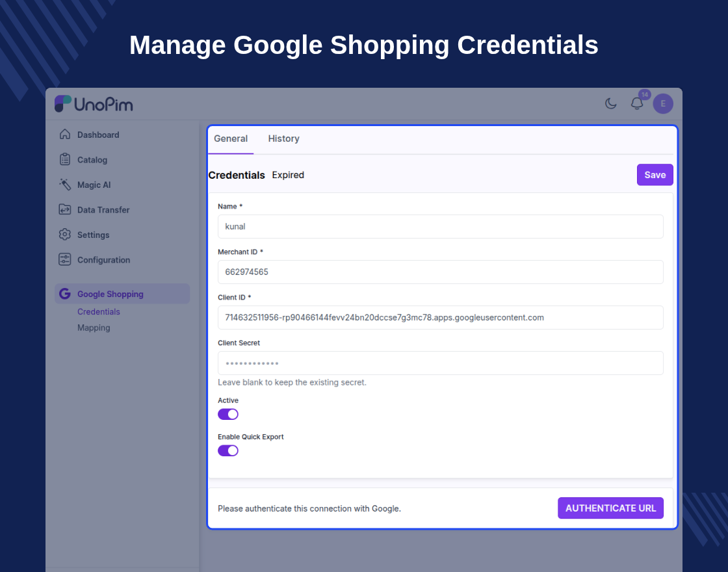728x572 pixels.
Task: Click the Dashboard home icon
Action: pos(65,135)
